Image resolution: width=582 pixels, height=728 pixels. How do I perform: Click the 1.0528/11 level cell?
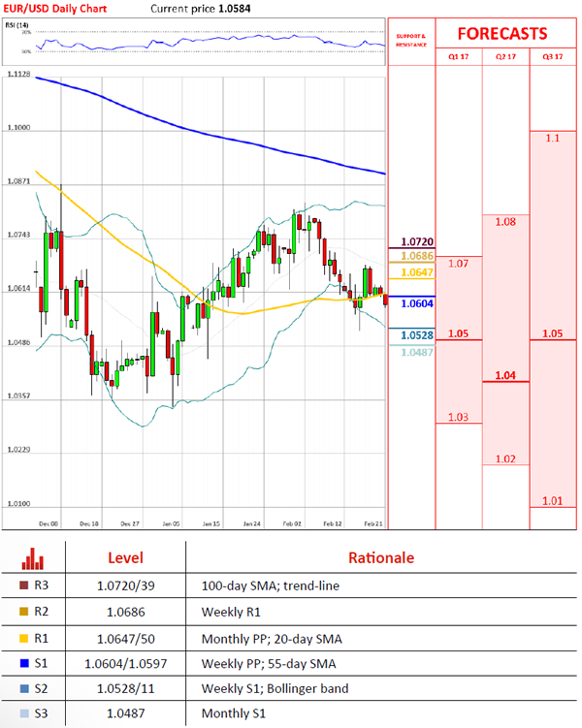click(x=125, y=688)
